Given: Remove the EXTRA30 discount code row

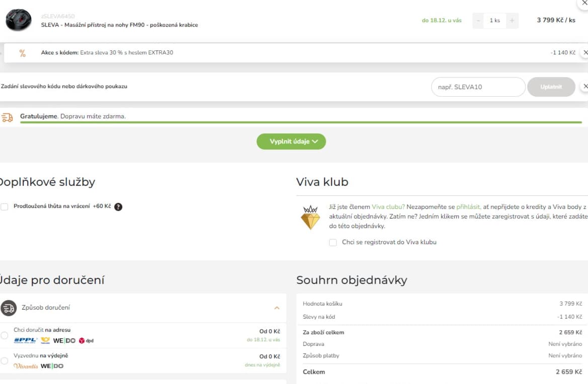Looking at the screenshot, I should point(585,52).
